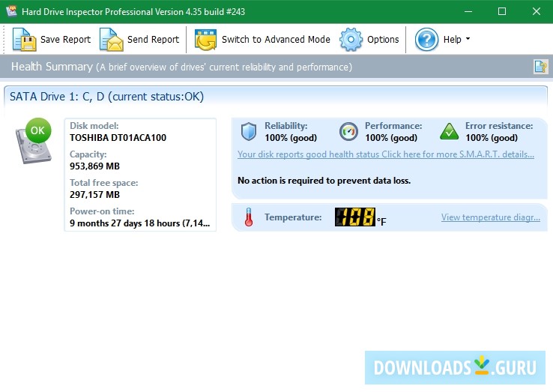
Task: Select the SATA Drive 1: C, D header
Action: click(106, 97)
